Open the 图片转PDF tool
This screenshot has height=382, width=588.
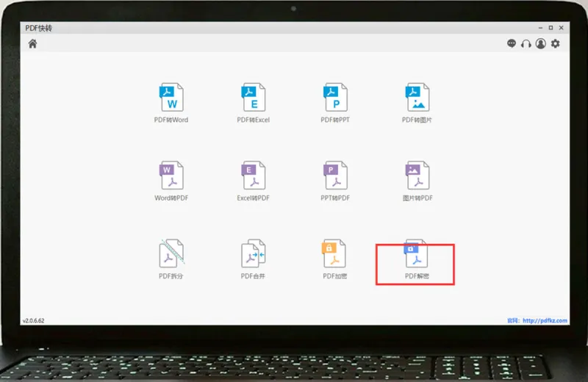tap(417, 181)
